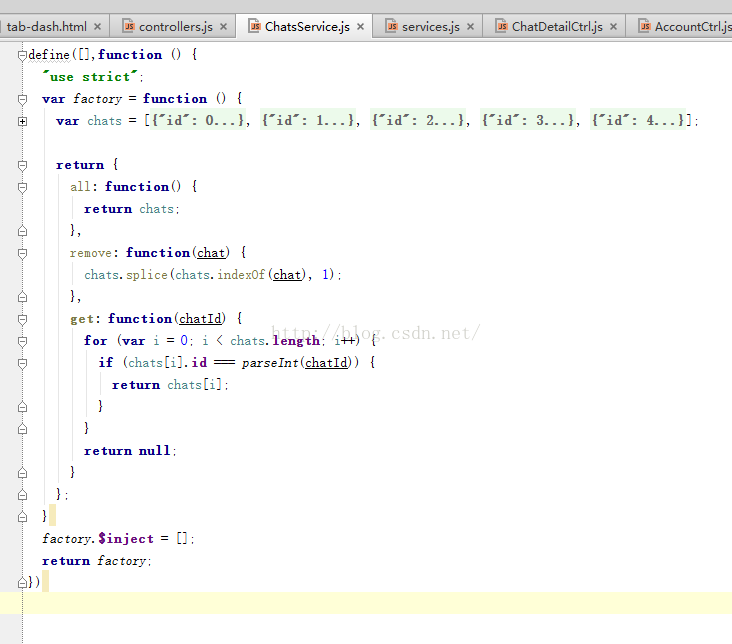Collapse the for loop fold marker
The height and width of the screenshot is (644, 732).
pos(22,341)
